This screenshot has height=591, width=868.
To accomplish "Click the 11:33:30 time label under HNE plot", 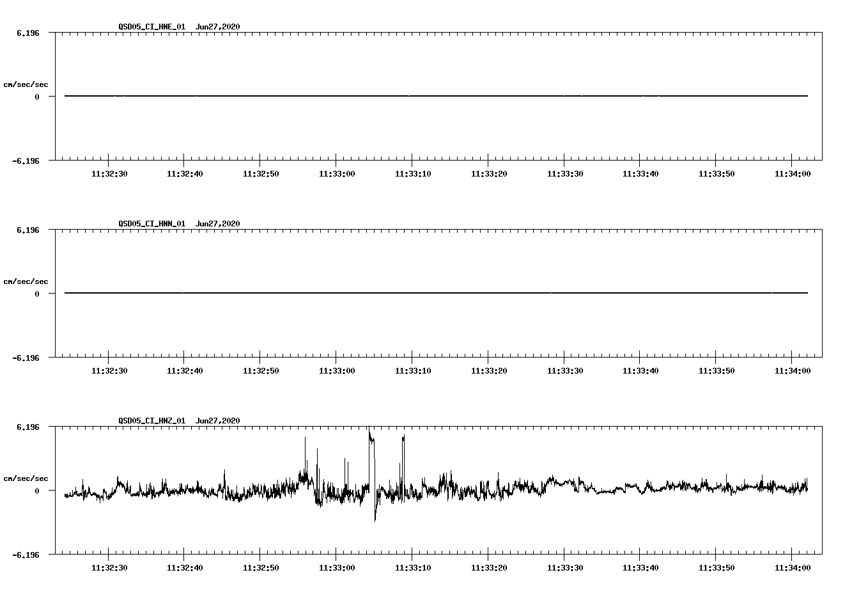I will [x=564, y=174].
